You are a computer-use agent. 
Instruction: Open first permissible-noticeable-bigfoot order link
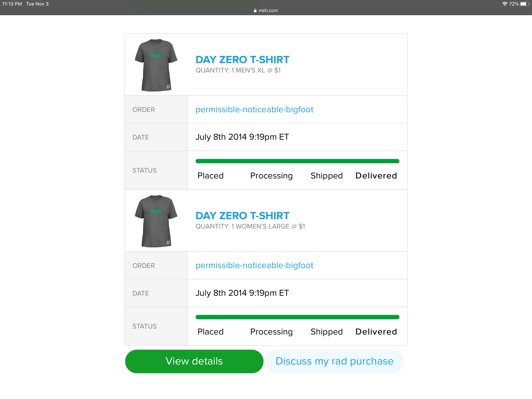[254, 109]
